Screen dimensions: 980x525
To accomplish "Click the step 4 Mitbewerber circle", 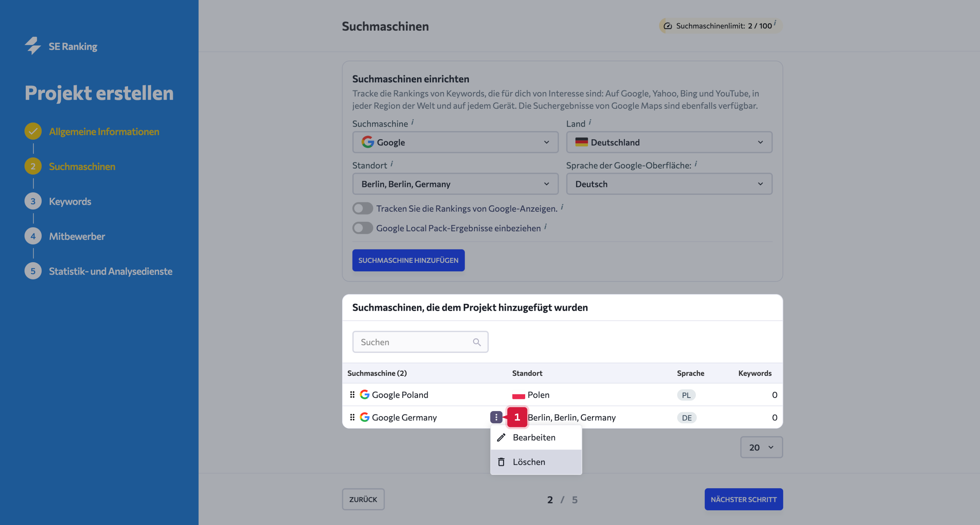I will point(33,236).
